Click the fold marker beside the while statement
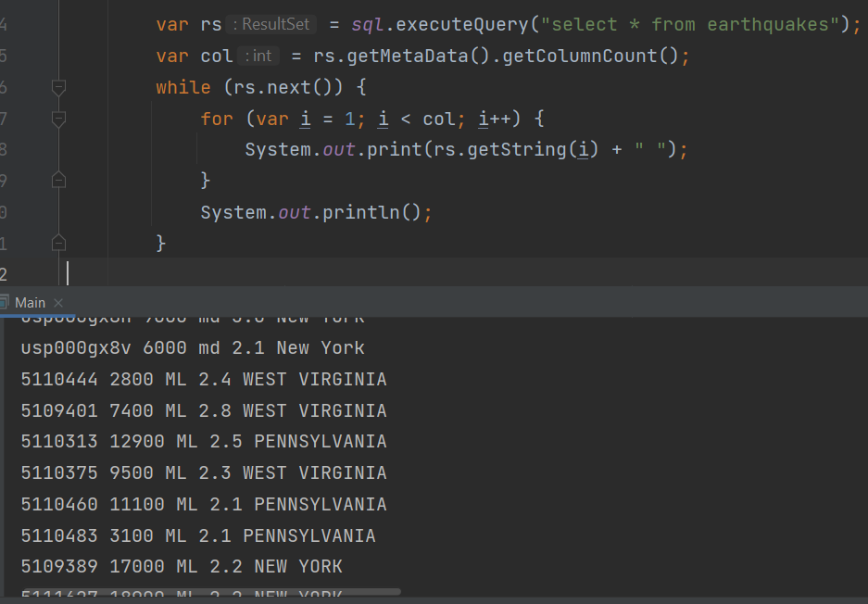This screenshot has width=868, height=604. pyautogui.click(x=58, y=87)
